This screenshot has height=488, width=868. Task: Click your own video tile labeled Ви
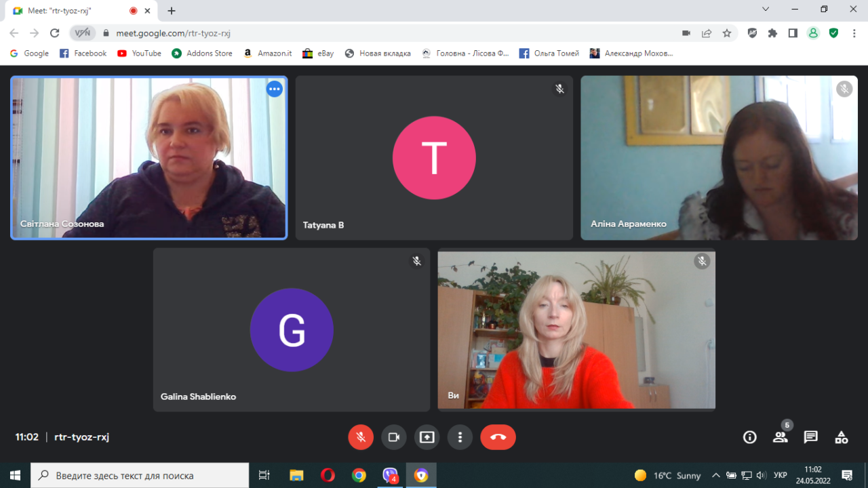pos(576,329)
